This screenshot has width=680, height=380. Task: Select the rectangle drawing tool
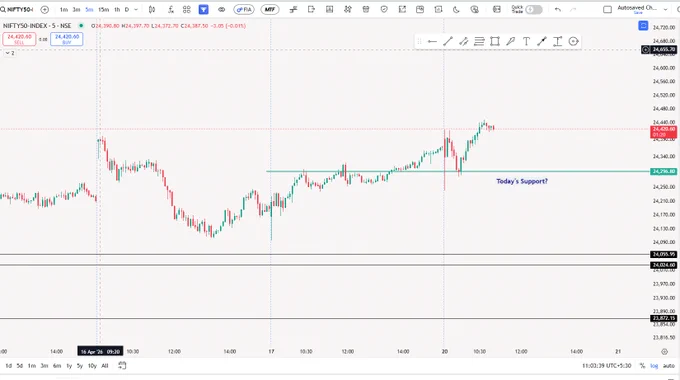[495, 41]
